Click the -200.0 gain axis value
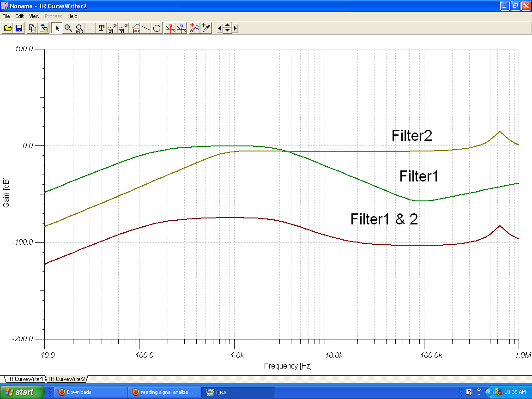This screenshot has width=532, height=399. (x=23, y=339)
